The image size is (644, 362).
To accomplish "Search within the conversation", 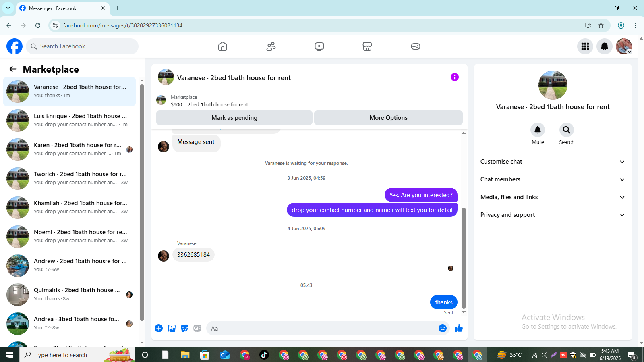I will (x=567, y=130).
